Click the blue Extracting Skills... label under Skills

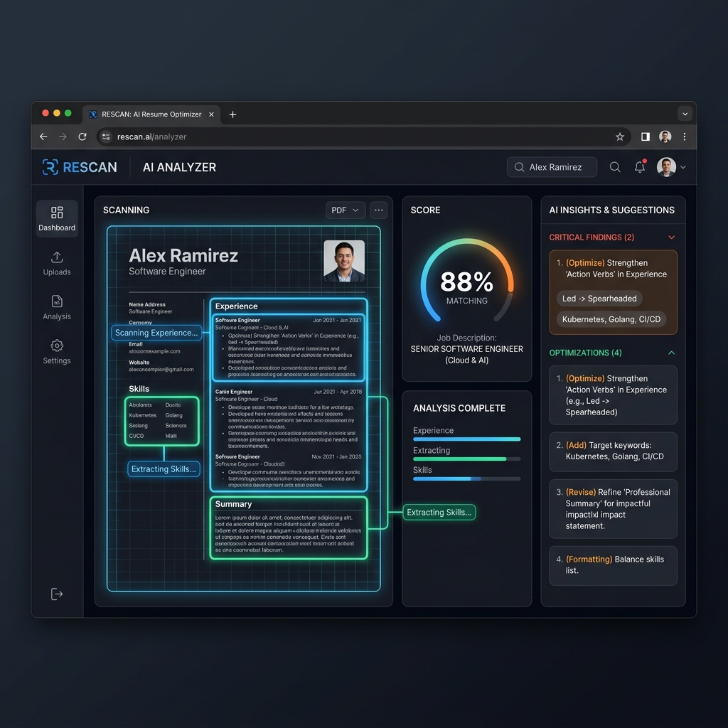[x=164, y=469]
